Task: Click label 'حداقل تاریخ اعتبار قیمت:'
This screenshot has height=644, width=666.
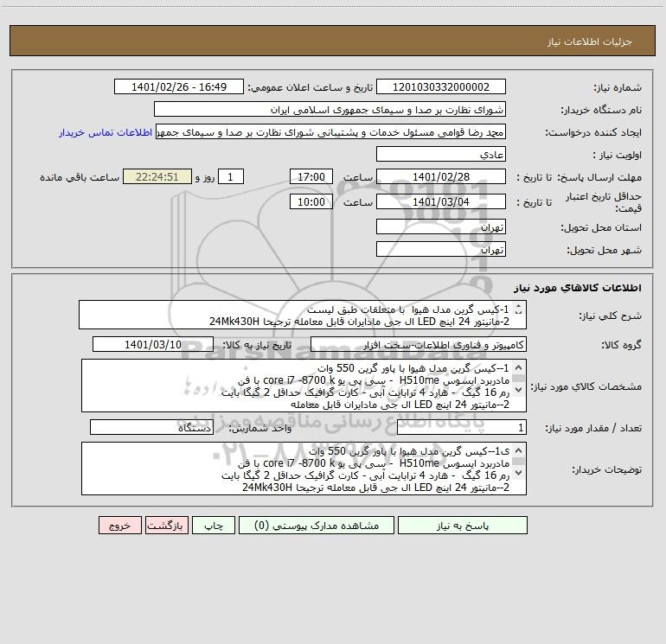Action: tap(603, 202)
